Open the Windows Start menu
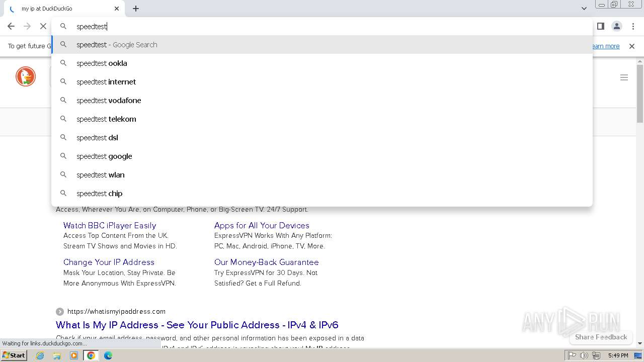644x362 pixels. pos(14,355)
